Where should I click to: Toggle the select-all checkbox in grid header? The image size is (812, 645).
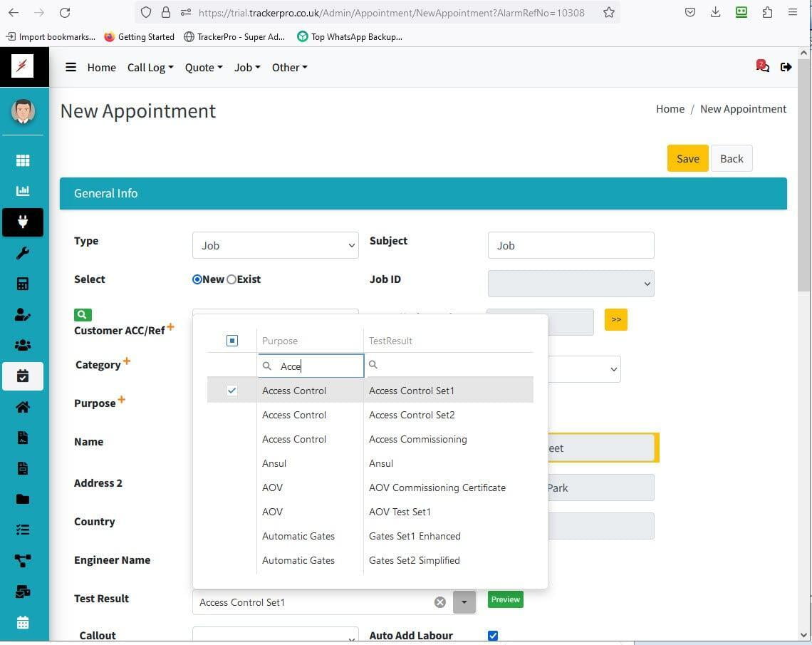click(x=232, y=341)
